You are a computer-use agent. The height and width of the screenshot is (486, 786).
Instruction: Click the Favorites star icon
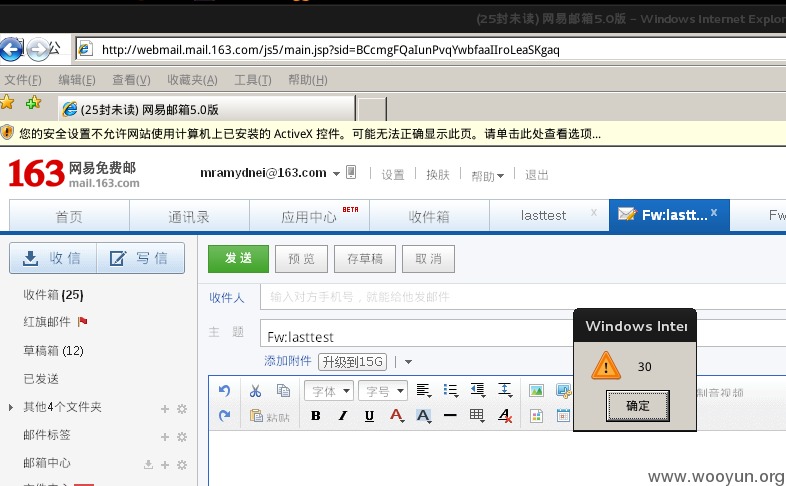pos(7,102)
